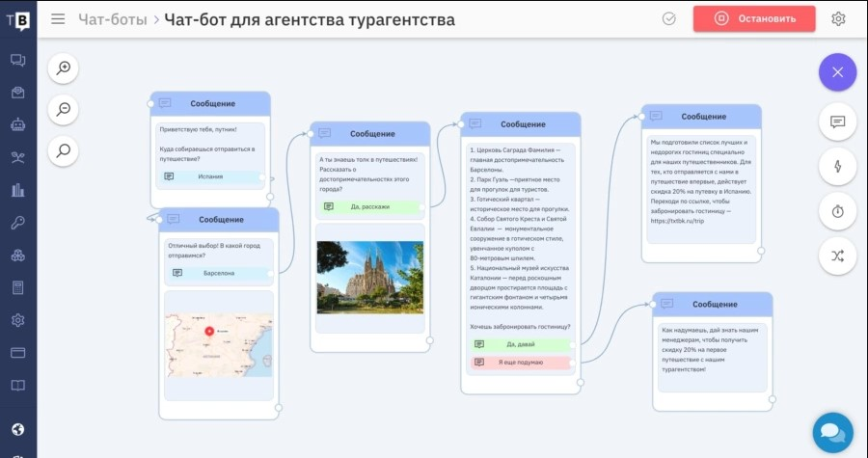Click the red Я еще подумаю option
Viewport: 868px width, 458px height.
click(x=520, y=363)
